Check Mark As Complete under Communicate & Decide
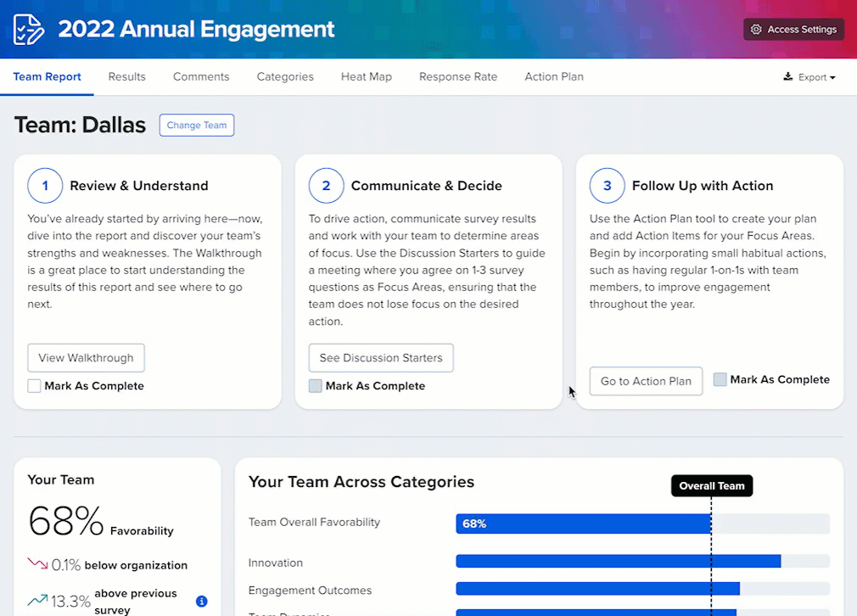This screenshot has width=857, height=616. pyautogui.click(x=315, y=386)
